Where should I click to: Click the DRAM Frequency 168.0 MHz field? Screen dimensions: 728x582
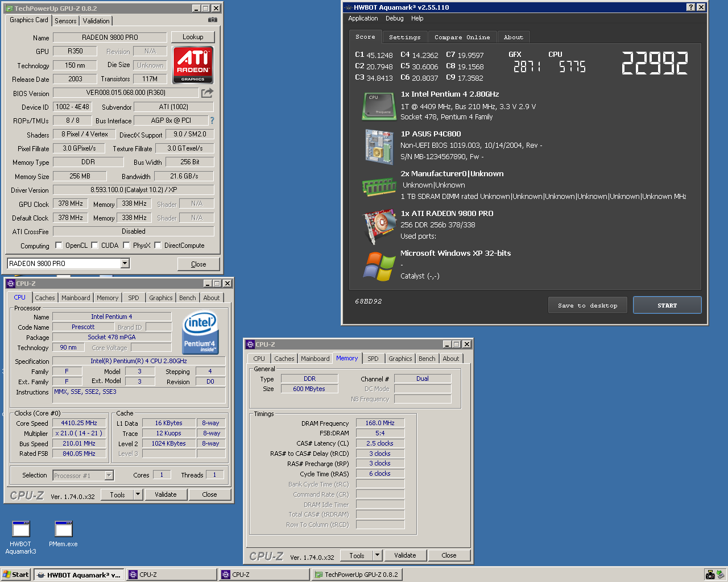click(380, 423)
